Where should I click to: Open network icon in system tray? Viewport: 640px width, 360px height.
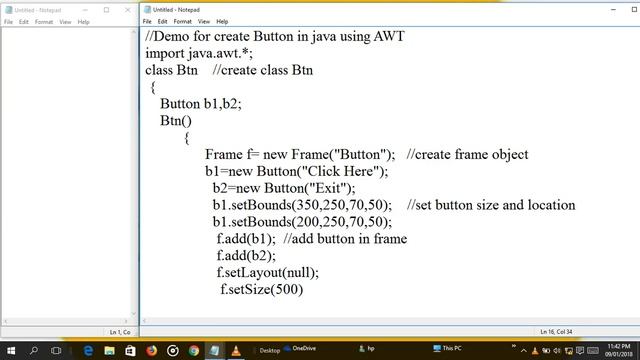[569, 351]
